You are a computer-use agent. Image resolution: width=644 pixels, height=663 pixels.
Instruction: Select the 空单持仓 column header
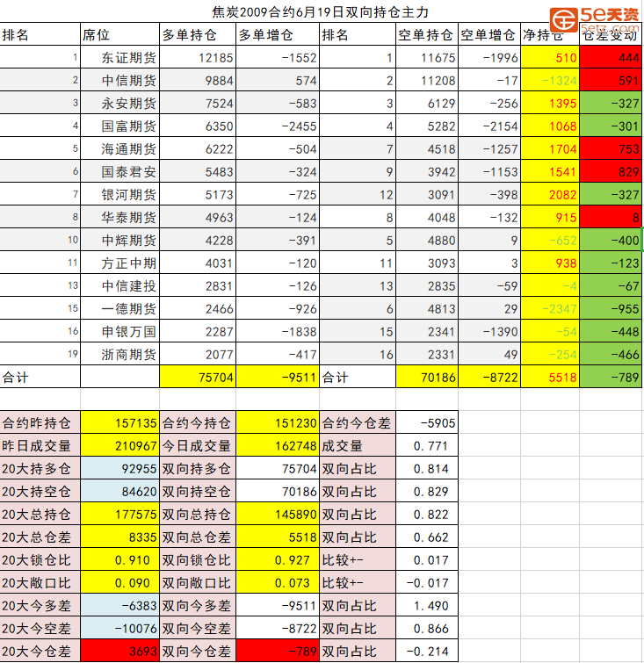pos(427,34)
